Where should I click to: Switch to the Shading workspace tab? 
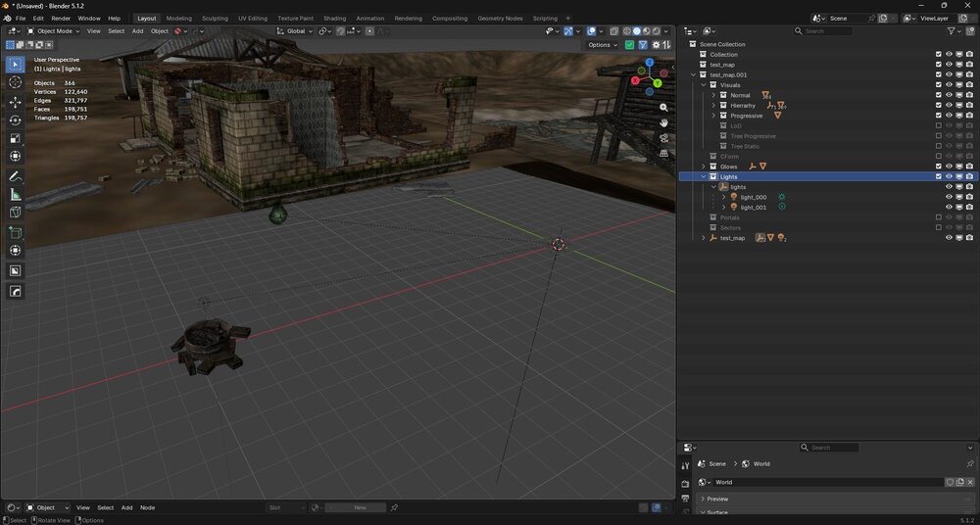334,19
